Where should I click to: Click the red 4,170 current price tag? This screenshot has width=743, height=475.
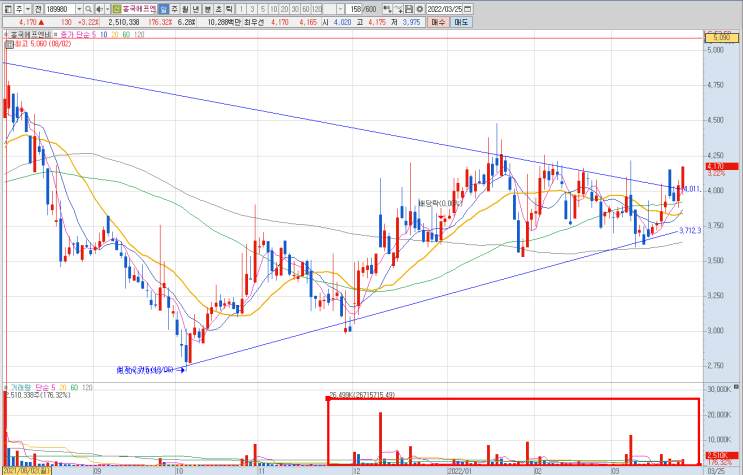pyautogui.click(x=722, y=166)
